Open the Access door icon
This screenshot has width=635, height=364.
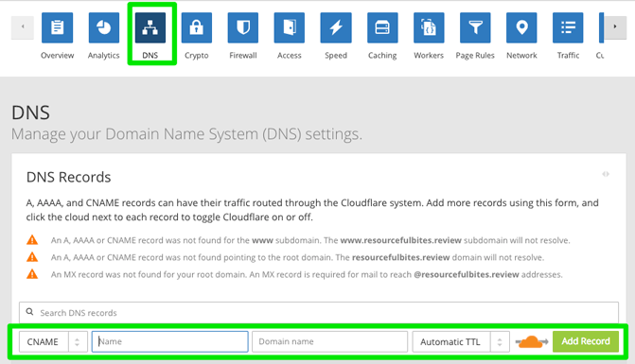[290, 27]
